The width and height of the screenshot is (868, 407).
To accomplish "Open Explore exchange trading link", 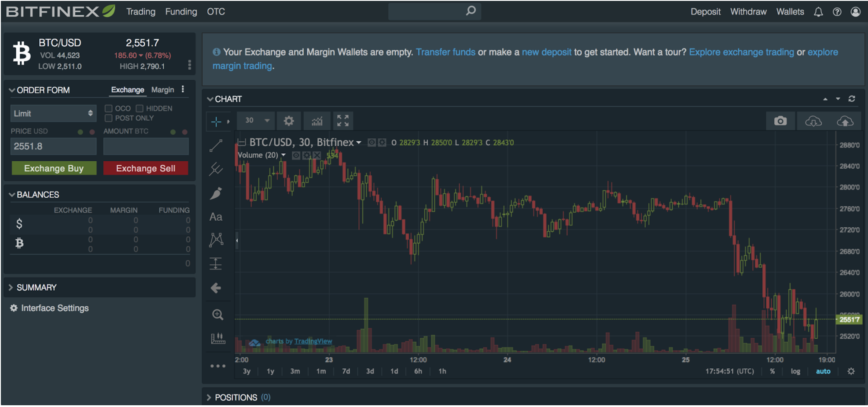I will tap(741, 52).
